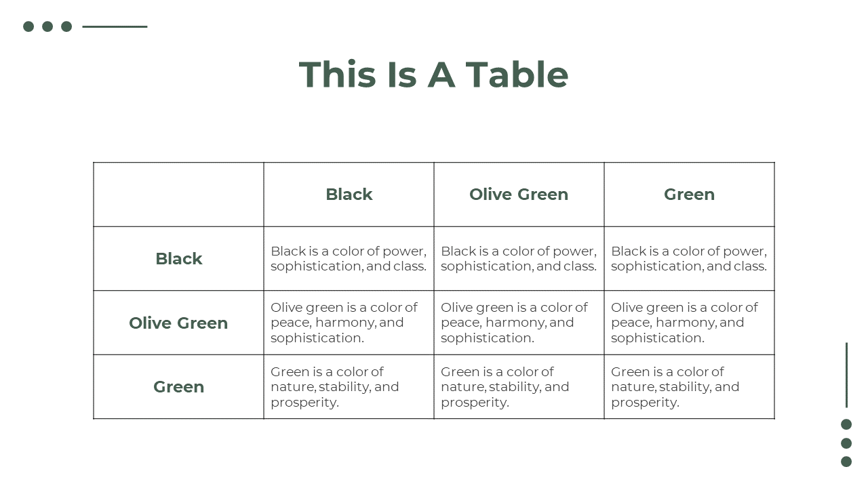868x488 pixels.
Task: Select the 'Olive Green' row header cell
Action: (x=178, y=323)
